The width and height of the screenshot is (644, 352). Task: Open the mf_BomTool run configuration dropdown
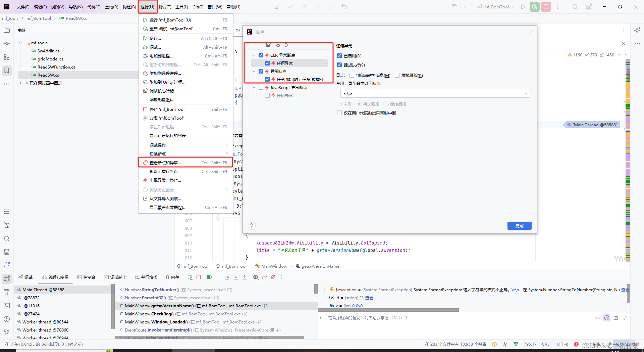tap(495, 7)
